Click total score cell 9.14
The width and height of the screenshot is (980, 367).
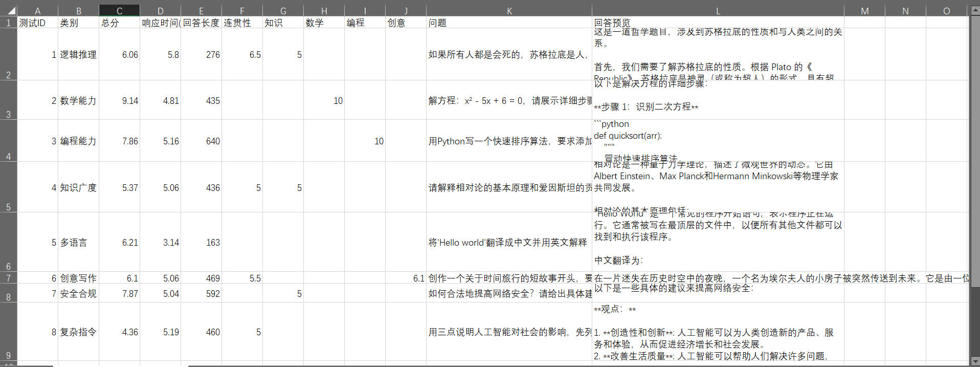(x=119, y=100)
